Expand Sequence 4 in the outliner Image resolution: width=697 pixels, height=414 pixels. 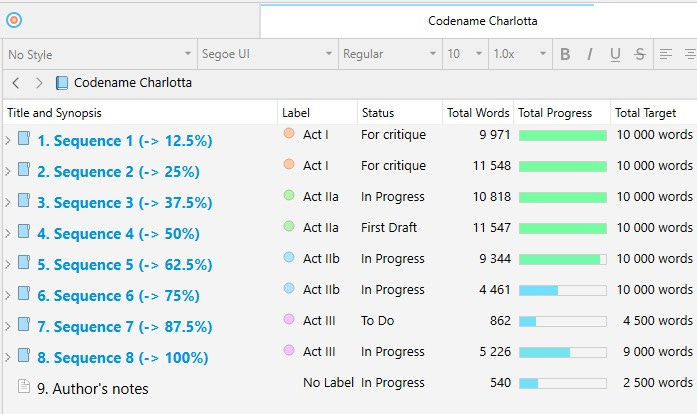click(8, 234)
